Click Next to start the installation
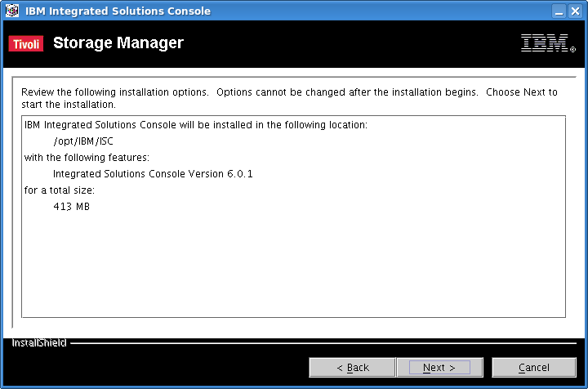This screenshot has width=588, height=389. tap(439, 367)
